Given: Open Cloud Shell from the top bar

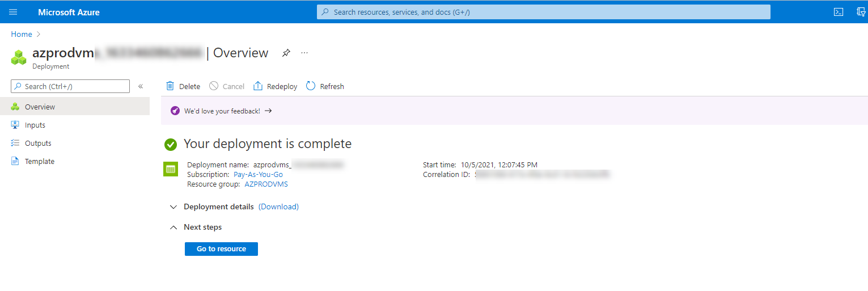Looking at the screenshot, I should pos(838,12).
